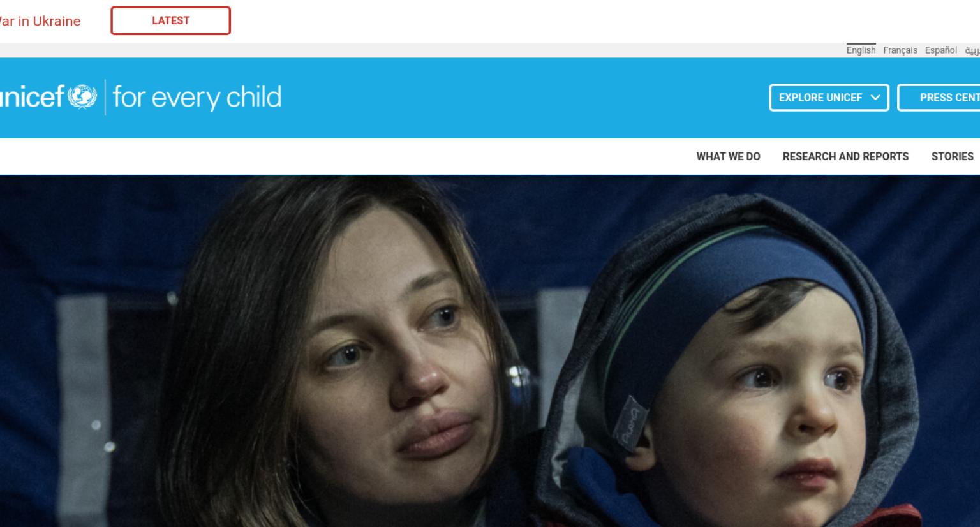Open the Research and Reports menu

tap(845, 156)
